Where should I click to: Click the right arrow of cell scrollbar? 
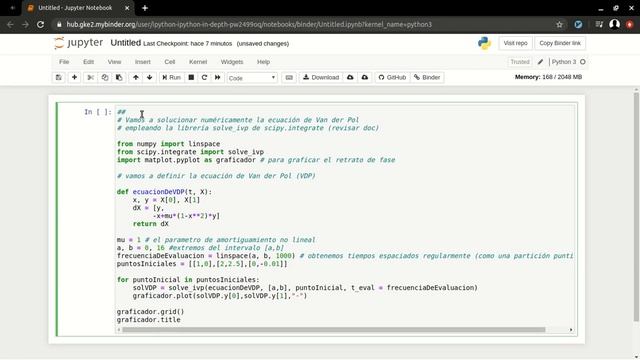pyautogui.click(x=571, y=330)
